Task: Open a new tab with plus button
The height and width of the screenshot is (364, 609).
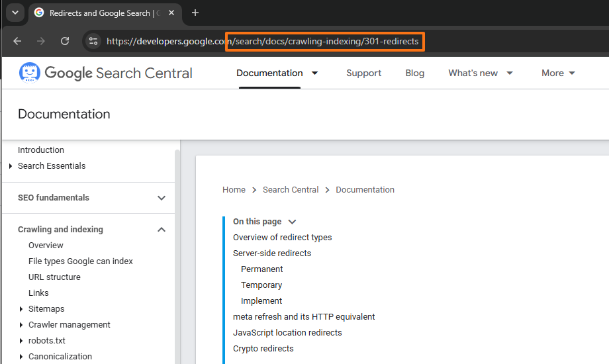Action: pyautogui.click(x=195, y=13)
